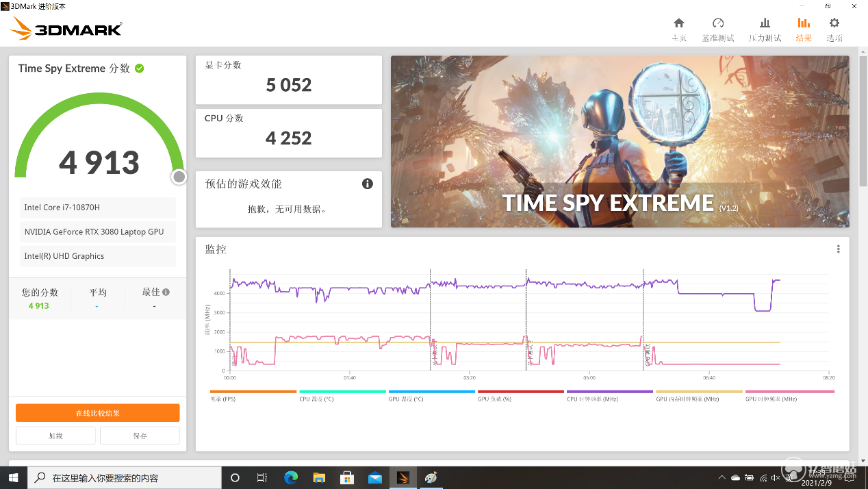Click the 保存 (Save) button
868x489 pixels.
[140, 436]
